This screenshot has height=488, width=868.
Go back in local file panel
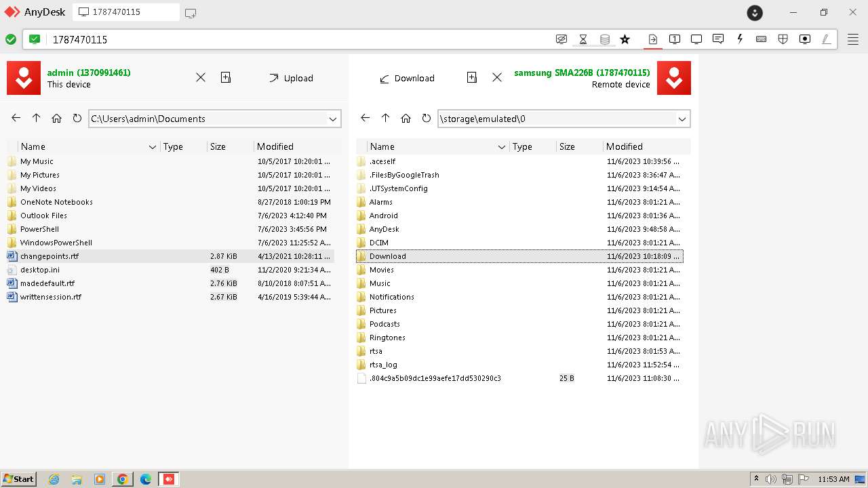[x=16, y=118]
